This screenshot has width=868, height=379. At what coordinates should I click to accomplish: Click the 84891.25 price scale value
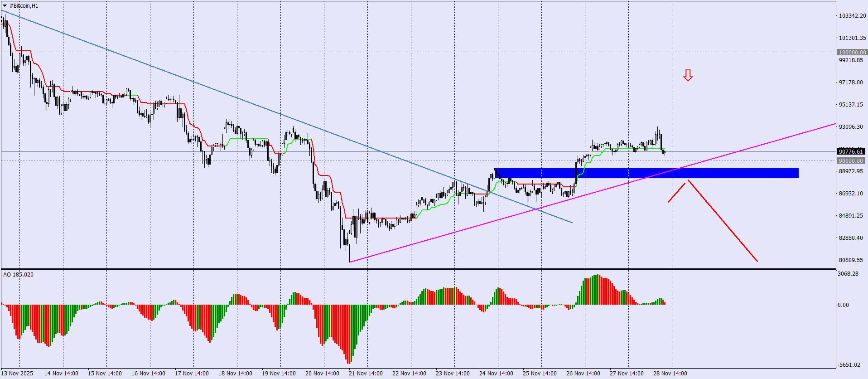coord(851,216)
